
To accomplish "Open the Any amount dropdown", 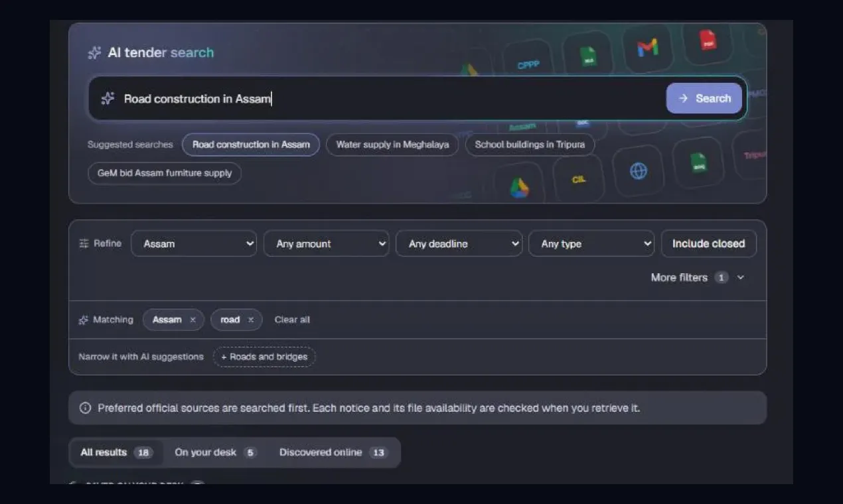I will (326, 243).
